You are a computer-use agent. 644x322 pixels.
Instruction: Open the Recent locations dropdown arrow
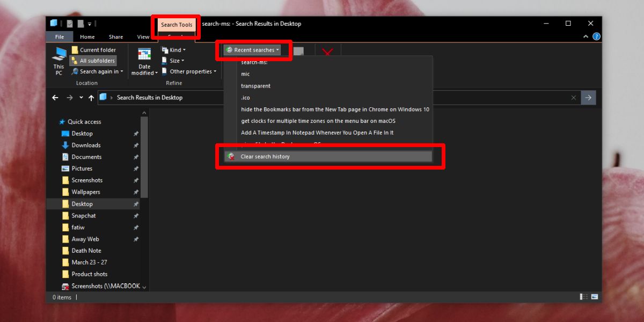point(81,98)
